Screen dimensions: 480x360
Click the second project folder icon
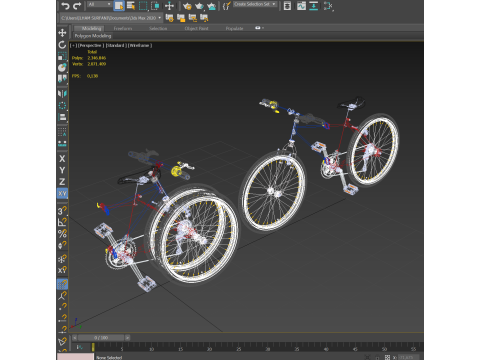(181, 18)
